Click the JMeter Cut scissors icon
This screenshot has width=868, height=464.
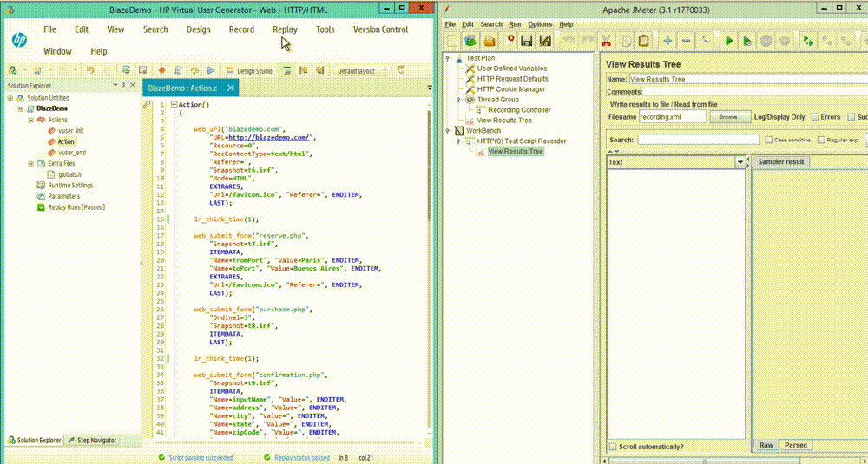point(605,41)
